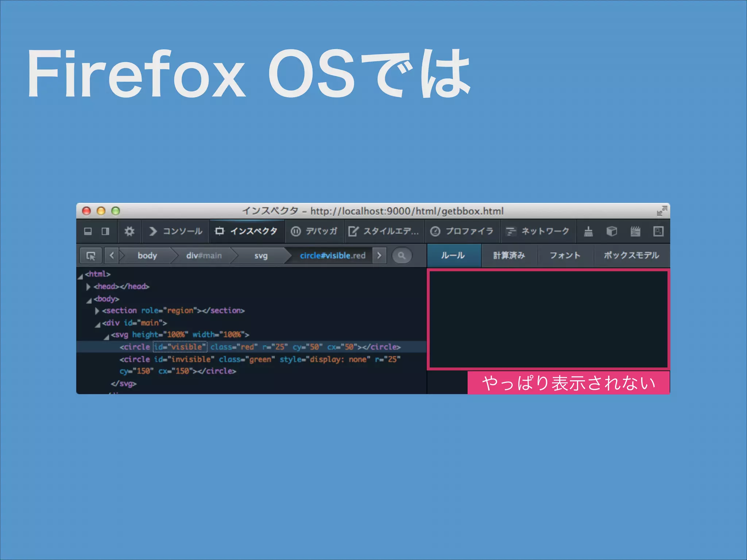The width and height of the screenshot is (747, 560).
Task: Collapse the div id="main" node
Action: tap(98, 324)
